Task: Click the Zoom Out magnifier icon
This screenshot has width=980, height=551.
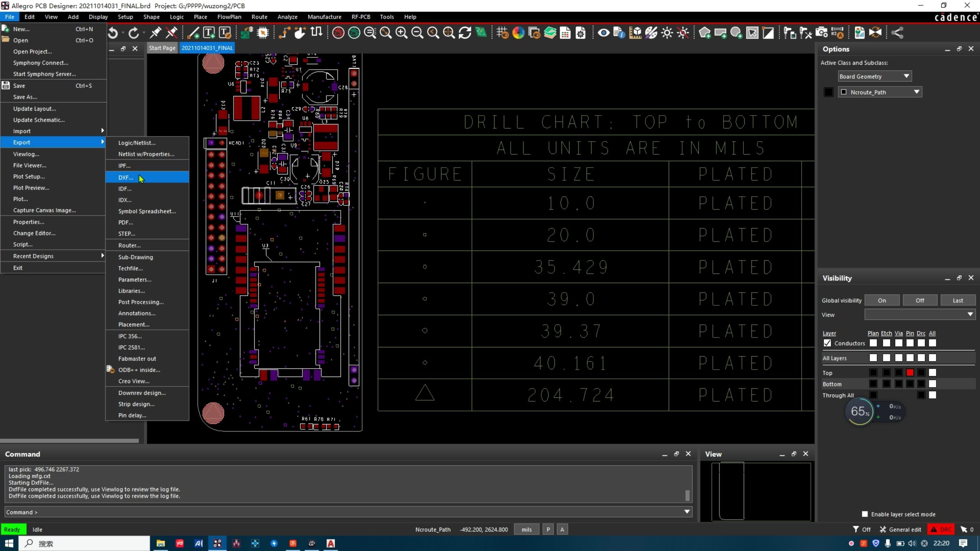Action: (417, 33)
